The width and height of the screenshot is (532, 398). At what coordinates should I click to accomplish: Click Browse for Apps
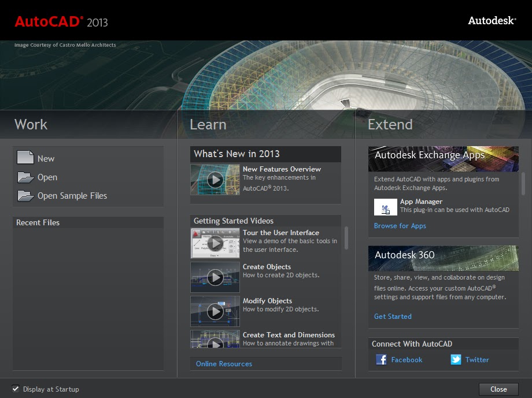click(399, 226)
